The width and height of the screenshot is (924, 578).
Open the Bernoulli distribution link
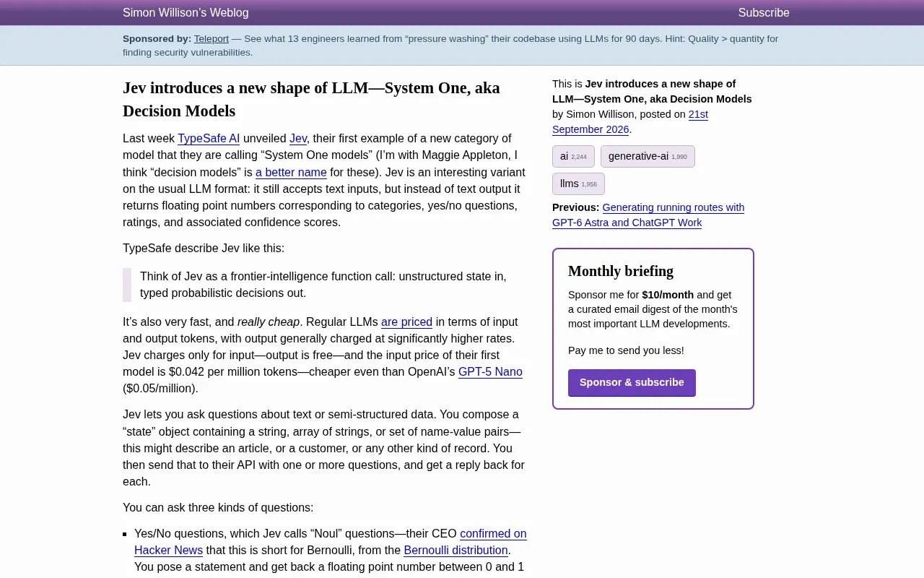click(456, 550)
